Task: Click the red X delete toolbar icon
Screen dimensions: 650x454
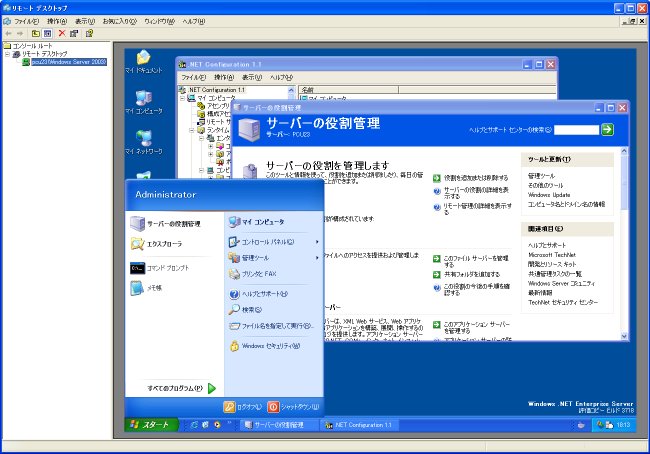Action: [x=62, y=33]
